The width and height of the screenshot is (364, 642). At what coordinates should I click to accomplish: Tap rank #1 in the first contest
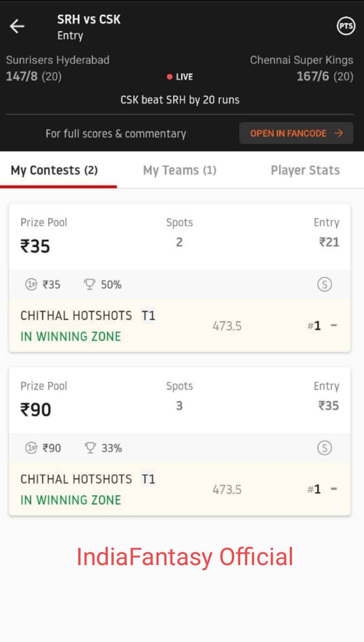coord(314,326)
